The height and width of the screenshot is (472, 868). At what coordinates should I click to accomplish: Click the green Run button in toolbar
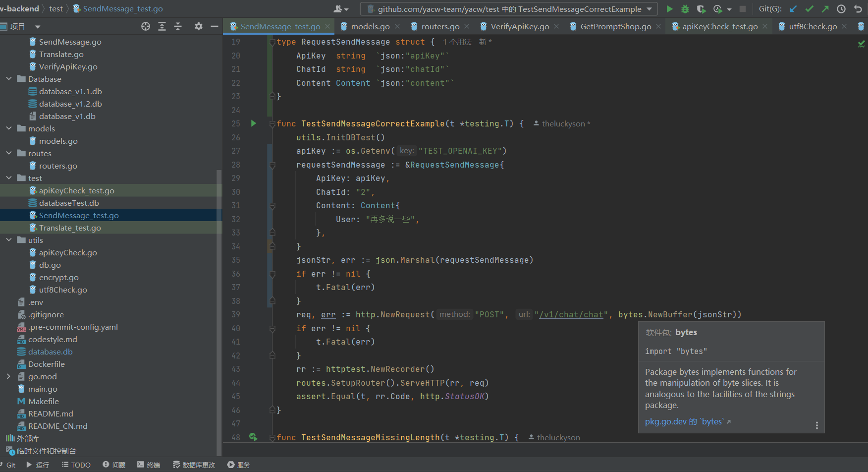tap(669, 9)
